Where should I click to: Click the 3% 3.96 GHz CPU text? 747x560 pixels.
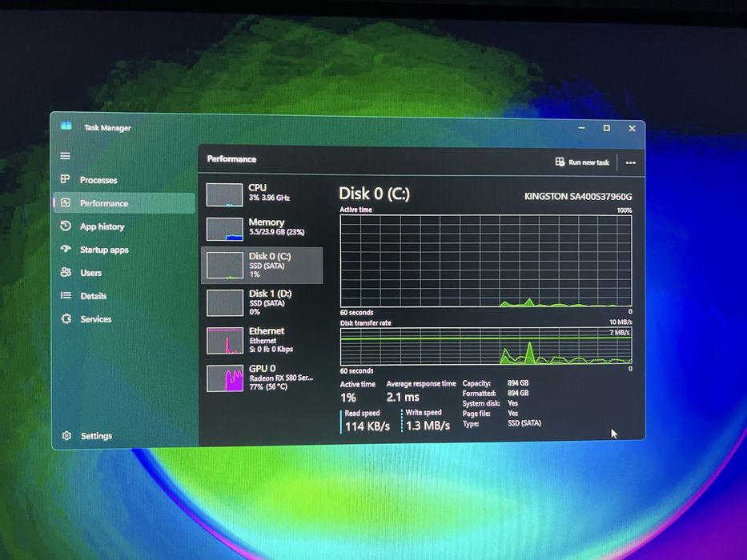pos(269,197)
